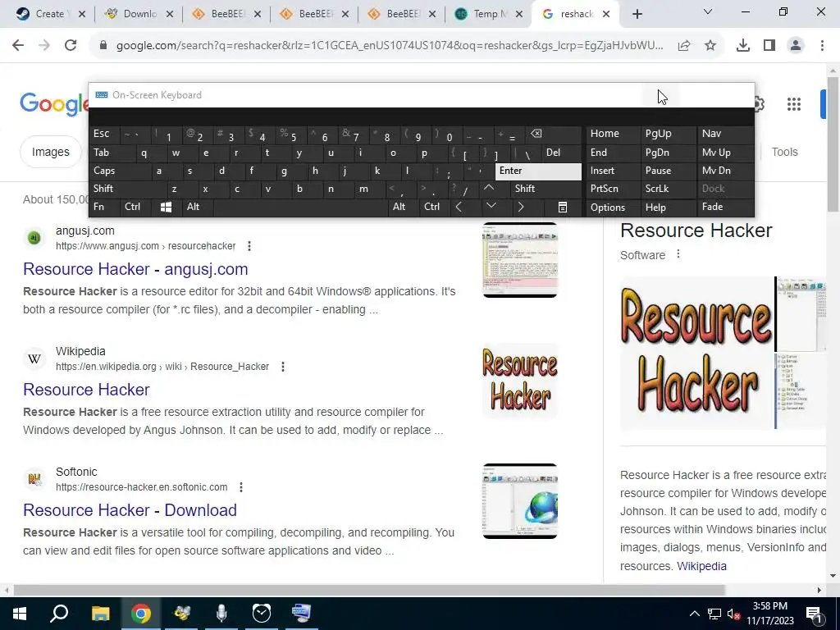Image resolution: width=840 pixels, height=630 pixels.
Task: Click the Google logo
Action: click(53, 104)
